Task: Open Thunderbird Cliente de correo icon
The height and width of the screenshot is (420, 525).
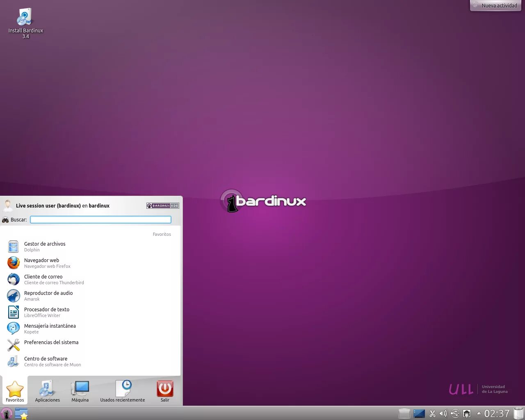Action: pos(14,279)
